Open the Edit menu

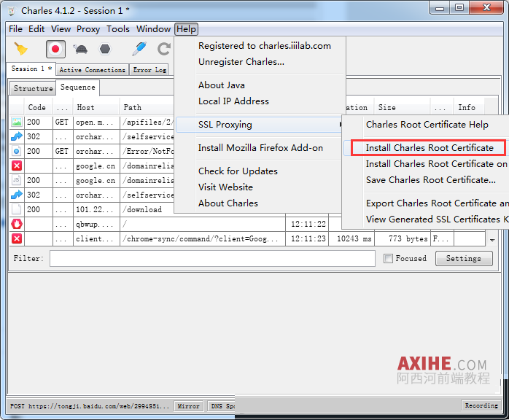(x=36, y=29)
